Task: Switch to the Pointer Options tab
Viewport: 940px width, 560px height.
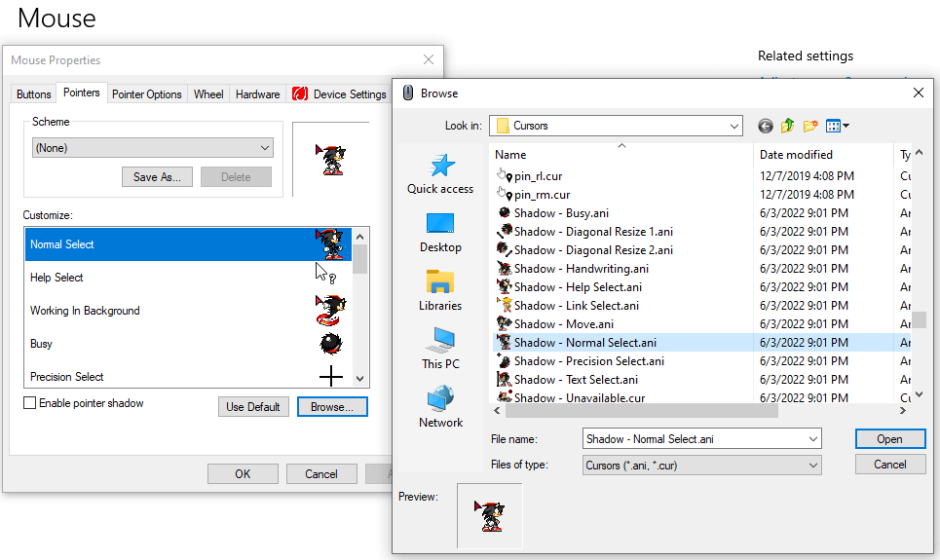Action: (147, 94)
